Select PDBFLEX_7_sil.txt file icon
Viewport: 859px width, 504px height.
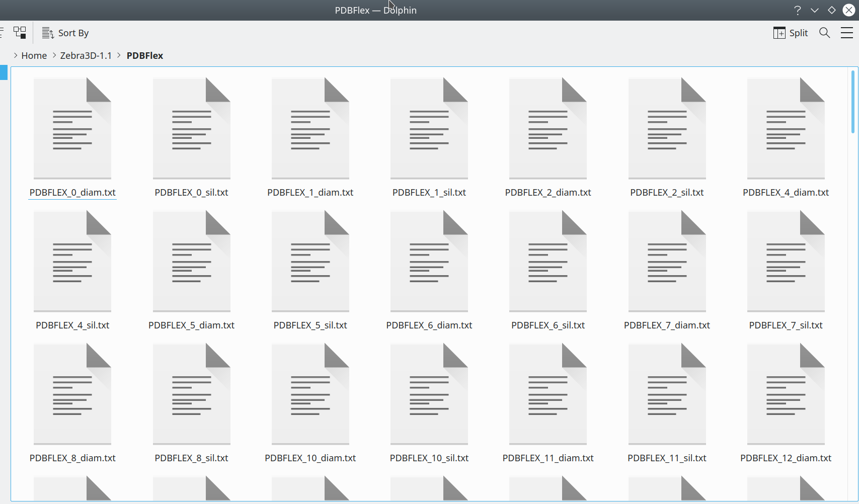point(786,261)
